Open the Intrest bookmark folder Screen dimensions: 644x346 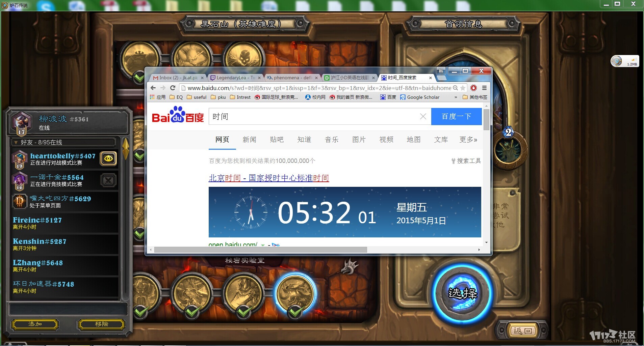pyautogui.click(x=240, y=97)
